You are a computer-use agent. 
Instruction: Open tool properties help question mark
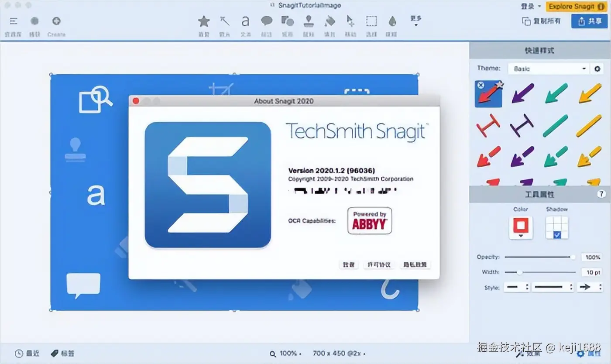(x=601, y=194)
